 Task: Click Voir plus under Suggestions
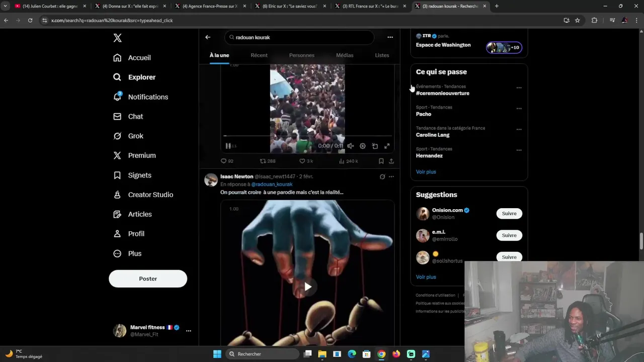[426, 277]
